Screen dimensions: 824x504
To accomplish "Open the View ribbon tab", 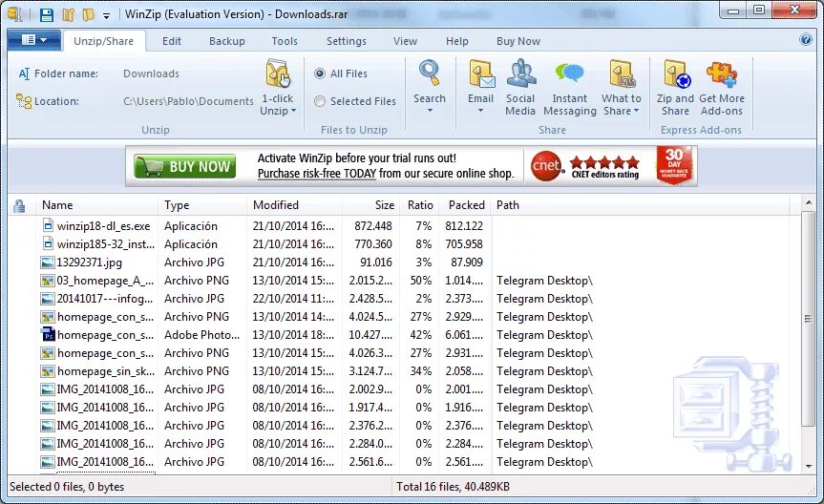I will pos(405,41).
